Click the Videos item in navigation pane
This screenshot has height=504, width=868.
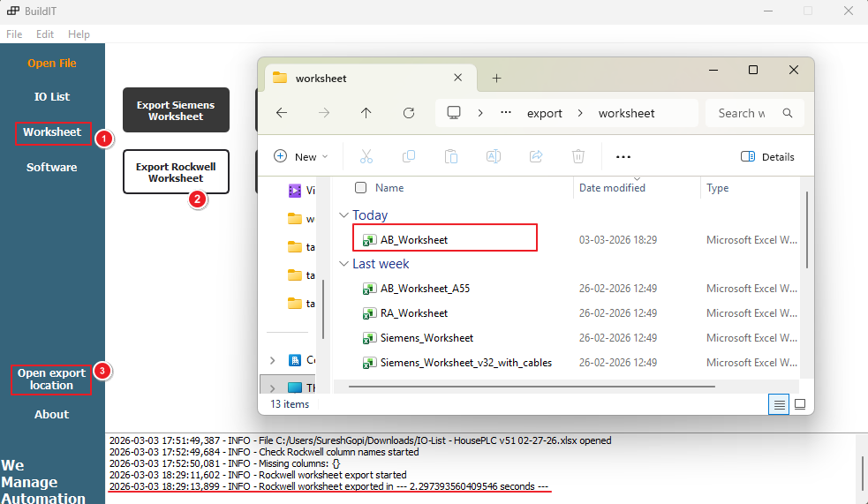[x=301, y=191]
